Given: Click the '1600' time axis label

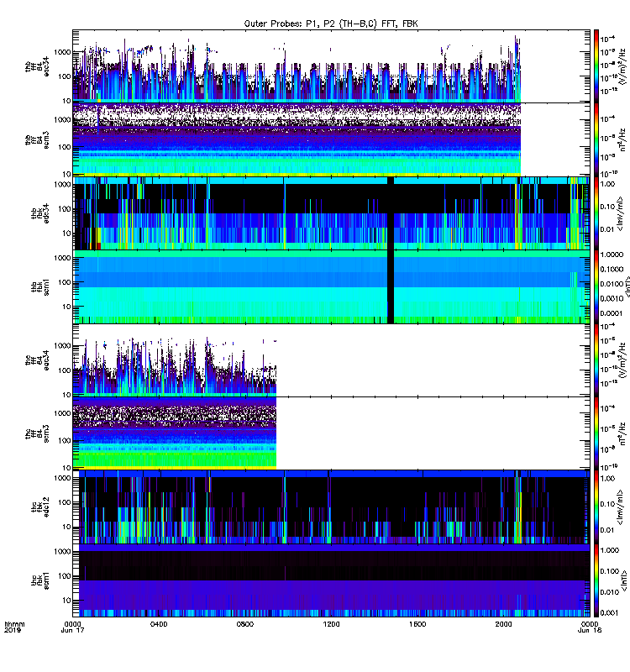Looking at the screenshot, I should [417, 624].
